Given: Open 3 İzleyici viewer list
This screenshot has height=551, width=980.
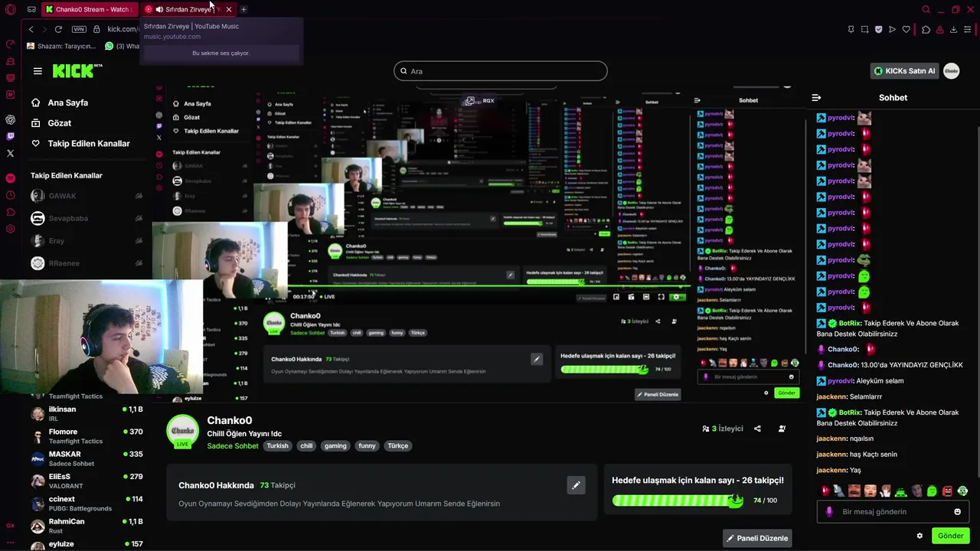Looking at the screenshot, I should (723, 429).
